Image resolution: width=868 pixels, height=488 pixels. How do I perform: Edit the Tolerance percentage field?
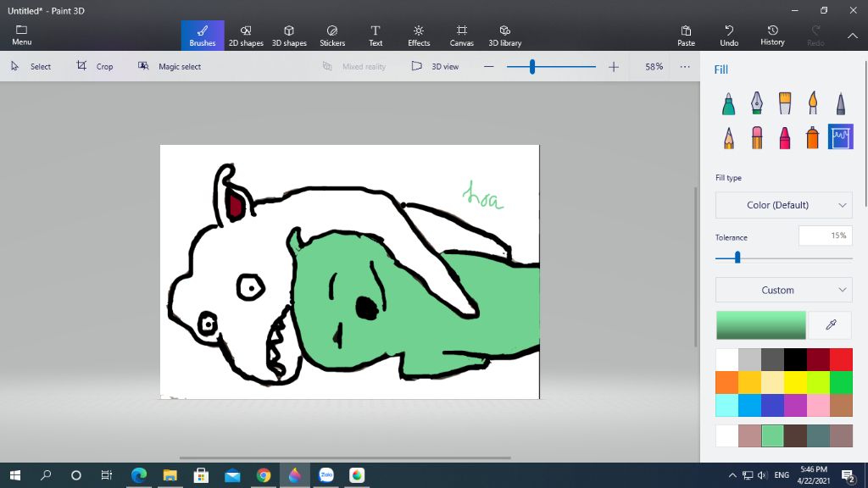pyautogui.click(x=826, y=236)
